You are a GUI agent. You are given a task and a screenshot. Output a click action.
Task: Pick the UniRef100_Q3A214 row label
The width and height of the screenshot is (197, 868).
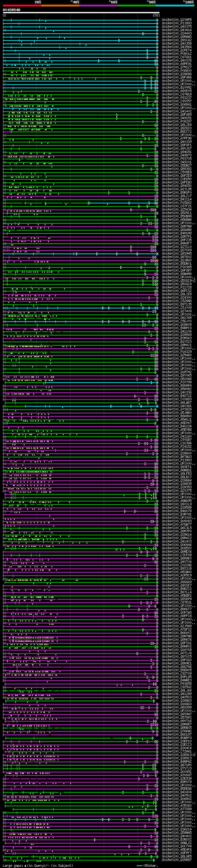click(x=177, y=830)
